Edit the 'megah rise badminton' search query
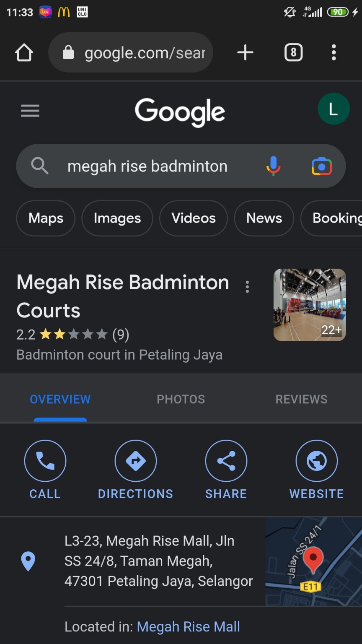The image size is (362, 644). point(147,166)
